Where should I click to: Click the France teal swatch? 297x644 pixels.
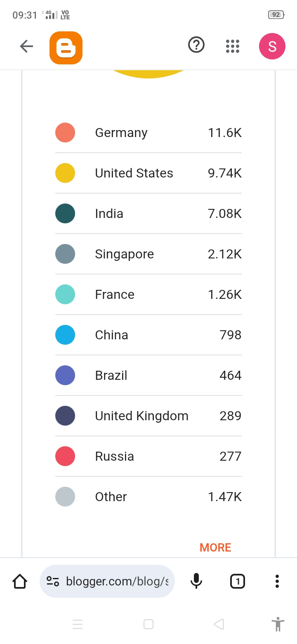[x=65, y=294]
